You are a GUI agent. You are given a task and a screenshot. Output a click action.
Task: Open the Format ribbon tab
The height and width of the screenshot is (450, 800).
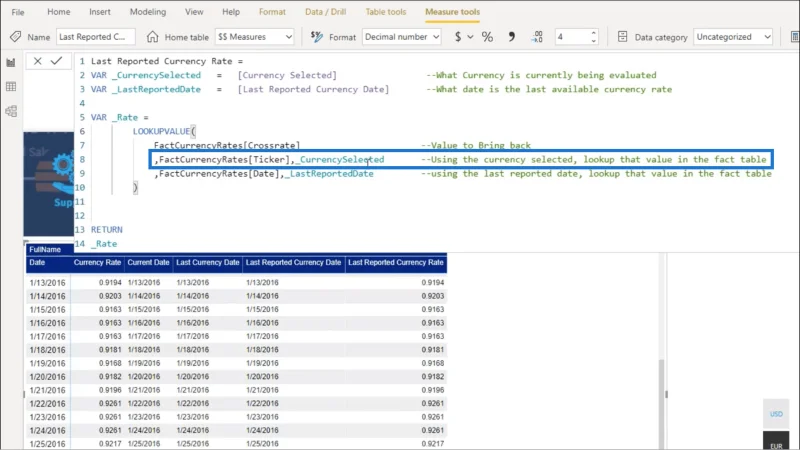pyautogui.click(x=272, y=12)
